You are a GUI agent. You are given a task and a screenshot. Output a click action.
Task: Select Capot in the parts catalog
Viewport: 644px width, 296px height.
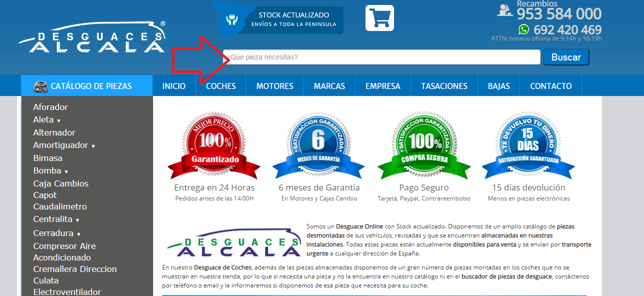pyautogui.click(x=45, y=195)
